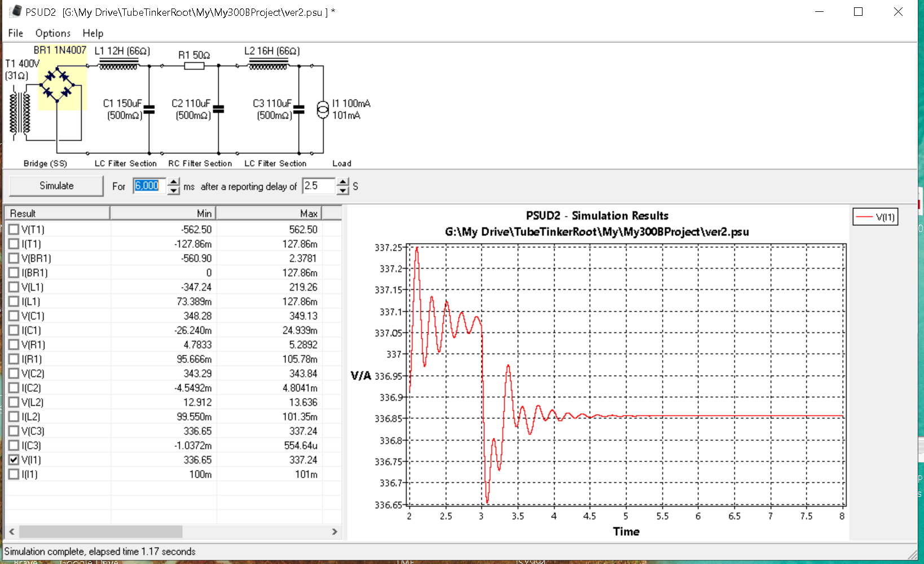Uncheck the V(I1) result checkbox
The height and width of the screenshot is (564, 924).
coord(14,460)
